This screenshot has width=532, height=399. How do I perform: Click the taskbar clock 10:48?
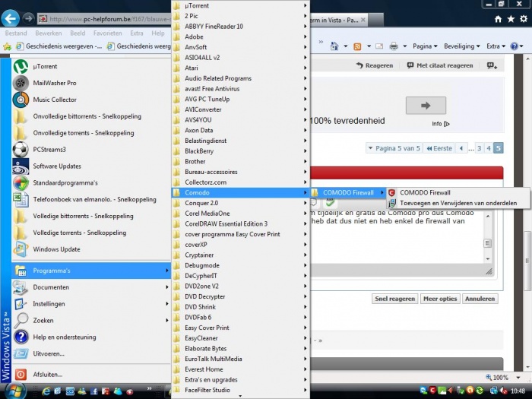[518, 391]
